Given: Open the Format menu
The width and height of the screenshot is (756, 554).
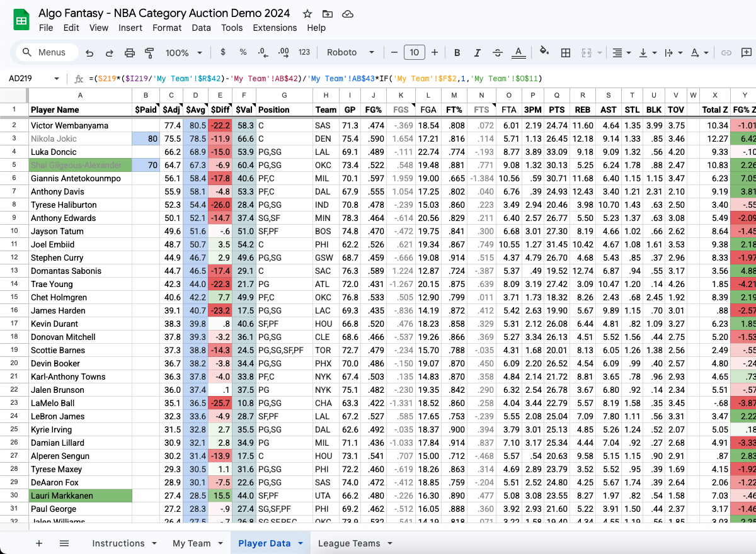Looking at the screenshot, I should coord(167,28).
